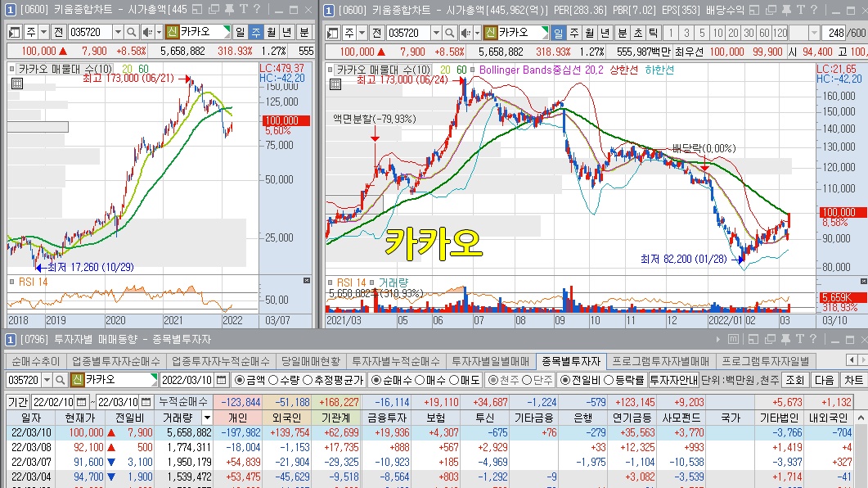868x488 pixels.
Task: Pin the investor trading window with pushpin
Action: [x=785, y=339]
